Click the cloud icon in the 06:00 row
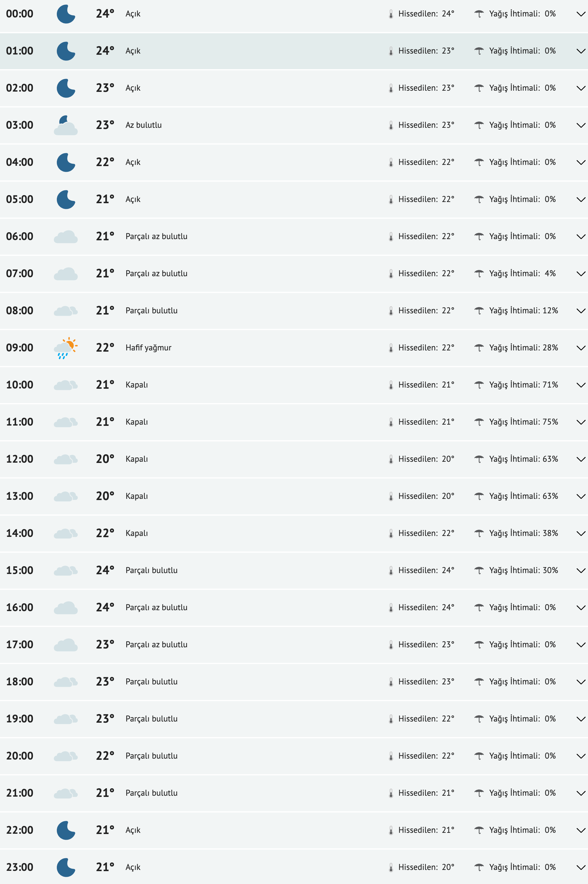The image size is (588, 884). click(65, 237)
